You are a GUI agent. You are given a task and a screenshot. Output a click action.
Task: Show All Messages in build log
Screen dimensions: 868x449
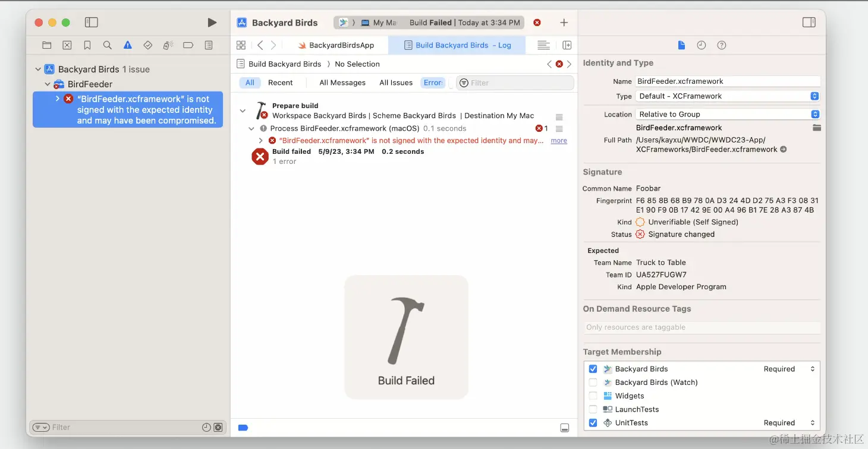(342, 83)
